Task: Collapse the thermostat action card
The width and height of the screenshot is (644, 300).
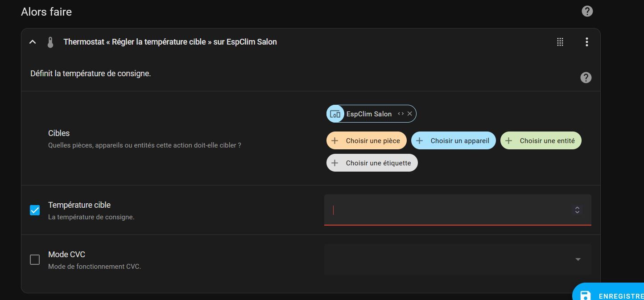Action: tap(33, 42)
